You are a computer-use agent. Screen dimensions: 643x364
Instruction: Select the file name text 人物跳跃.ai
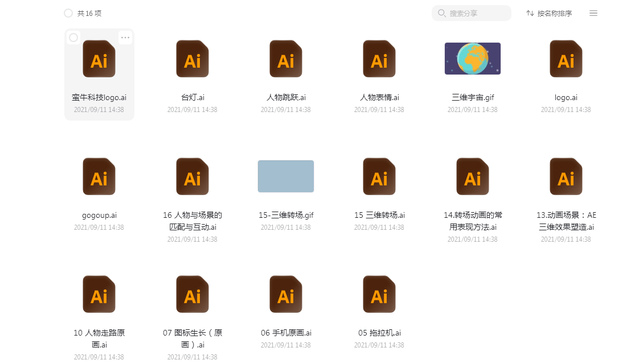point(286,97)
